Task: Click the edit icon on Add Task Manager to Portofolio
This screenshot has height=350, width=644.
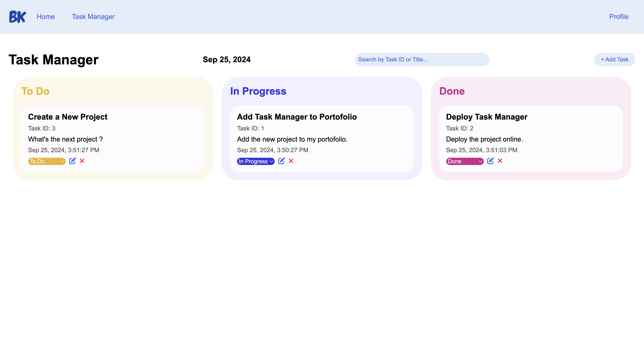Action: pos(282,161)
